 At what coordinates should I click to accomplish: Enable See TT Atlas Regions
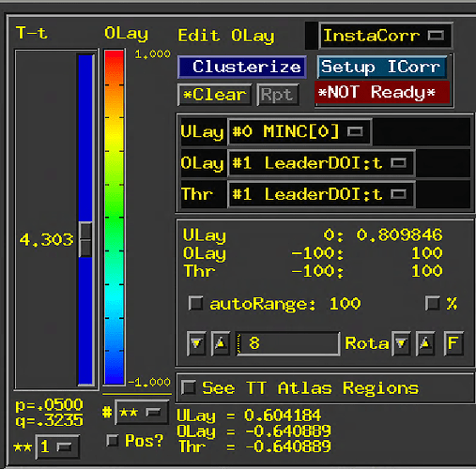(189, 388)
